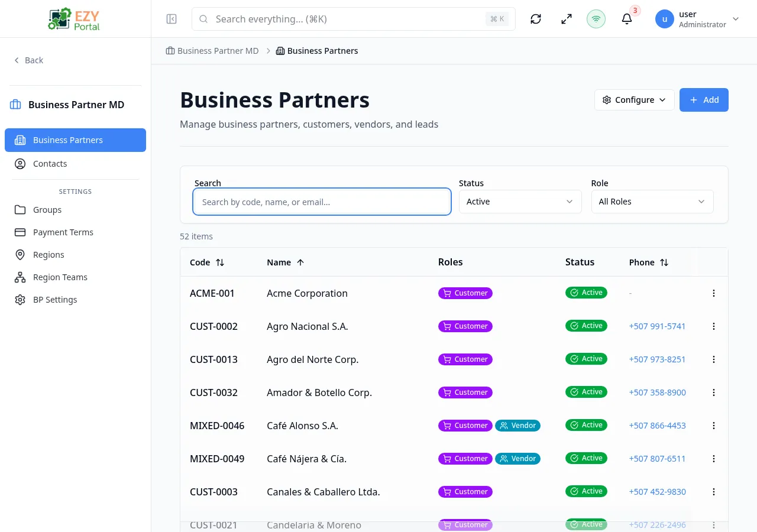Click the Status column header
Screen dimensions: 757x532
click(580, 262)
